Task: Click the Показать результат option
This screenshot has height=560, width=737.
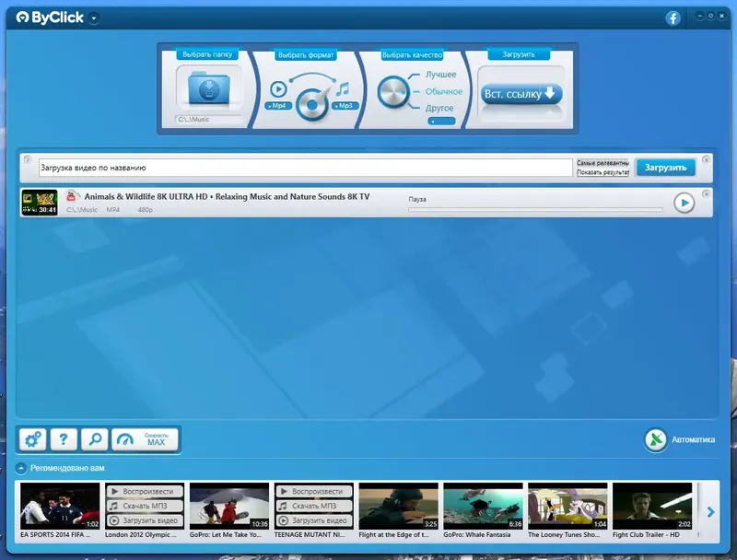Action: (603, 172)
